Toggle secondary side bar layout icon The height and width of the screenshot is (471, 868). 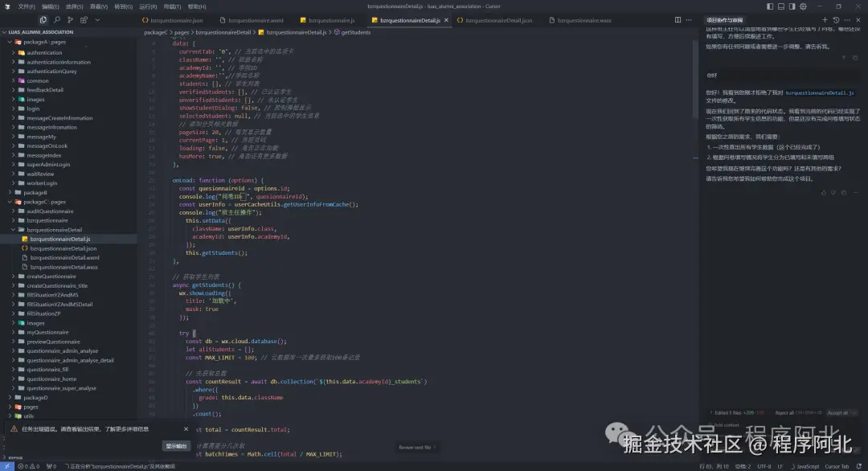(x=792, y=6)
